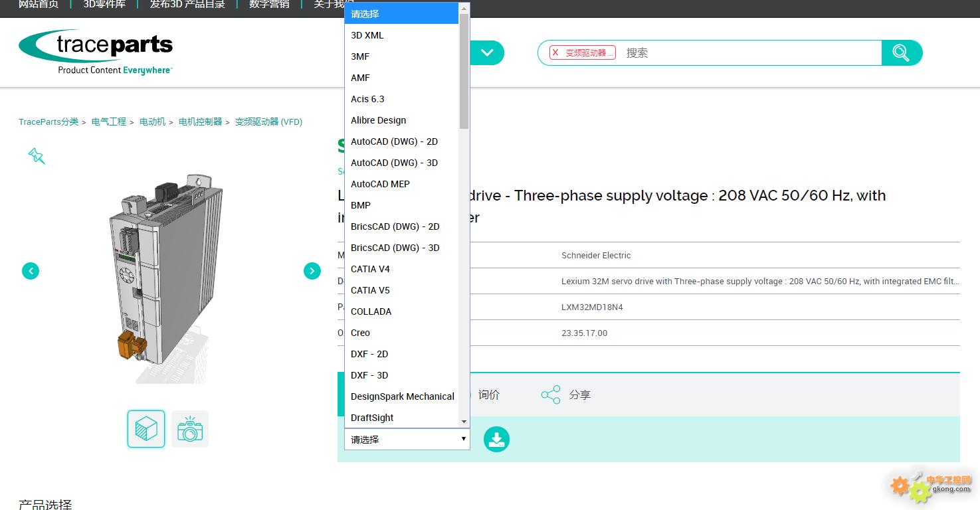Open 3D零件库 in top navigation
980x510 pixels.
[104, 4]
